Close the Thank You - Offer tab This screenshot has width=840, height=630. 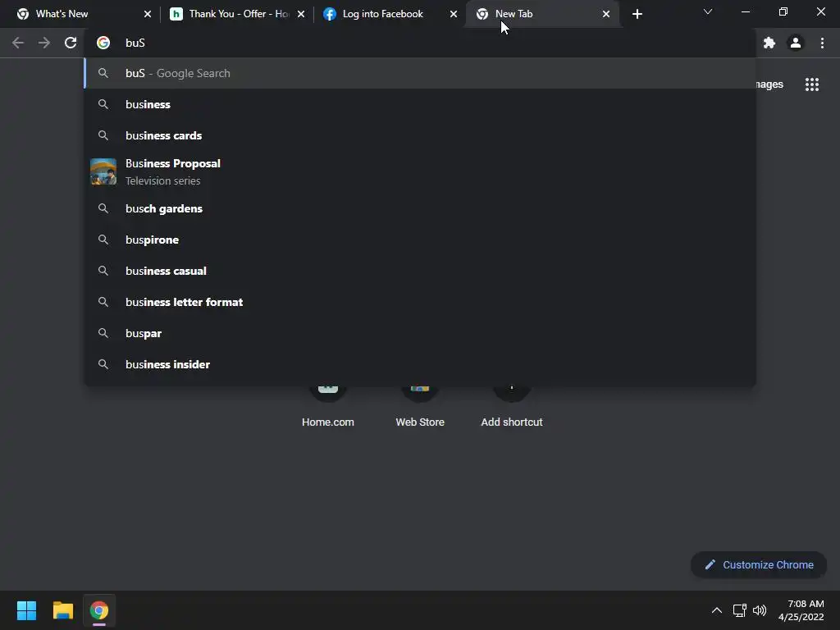[x=301, y=14]
